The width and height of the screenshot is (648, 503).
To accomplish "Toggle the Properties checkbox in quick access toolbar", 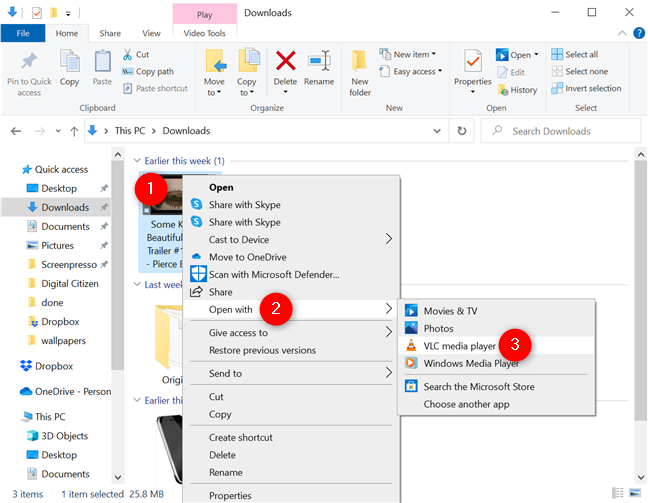I will click(37, 13).
